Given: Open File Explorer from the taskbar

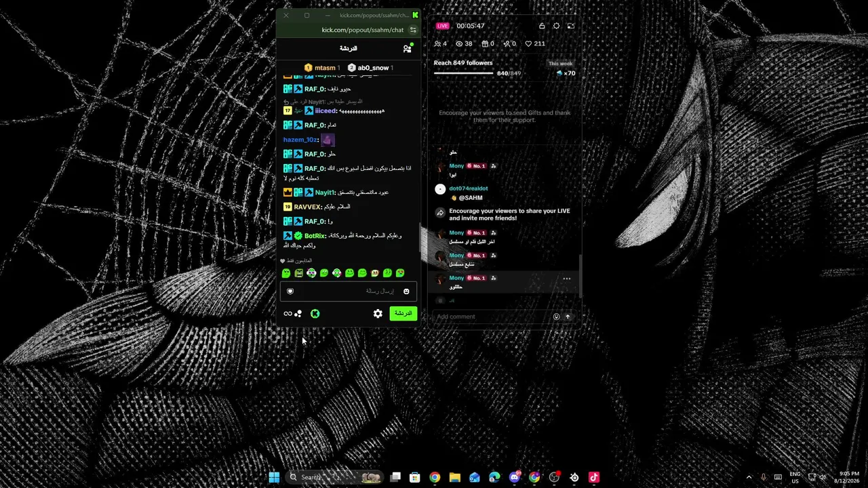Looking at the screenshot, I should pos(455,477).
